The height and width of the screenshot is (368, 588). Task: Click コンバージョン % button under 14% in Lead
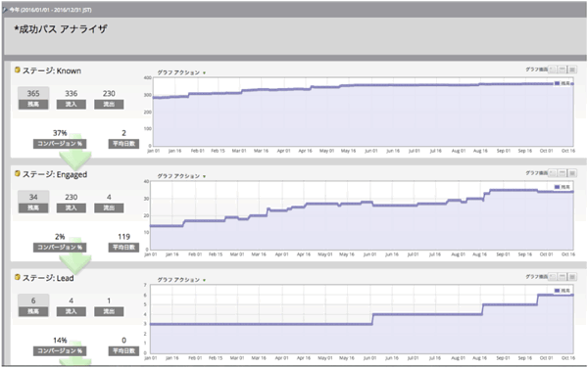pos(60,351)
